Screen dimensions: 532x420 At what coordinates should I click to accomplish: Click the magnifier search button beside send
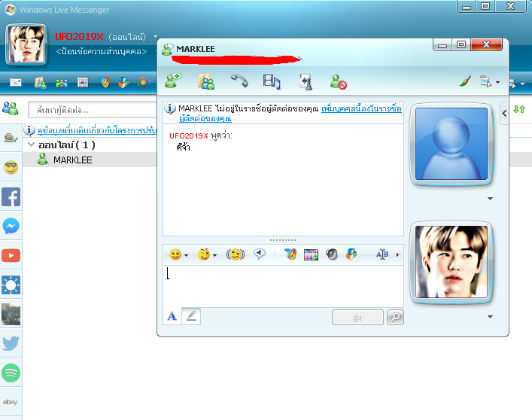[395, 317]
